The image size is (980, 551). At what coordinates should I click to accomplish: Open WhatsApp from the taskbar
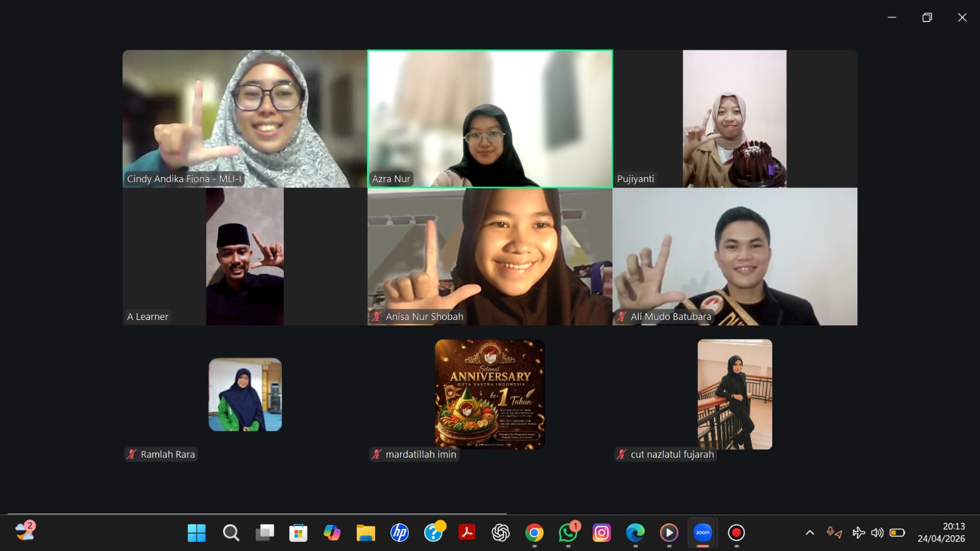click(x=568, y=533)
